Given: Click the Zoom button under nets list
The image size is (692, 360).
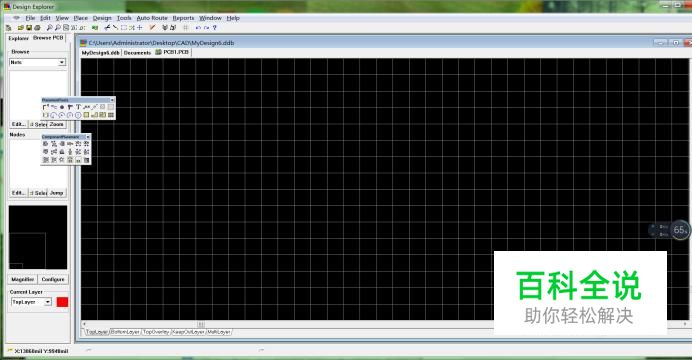Looking at the screenshot, I should click(56, 124).
